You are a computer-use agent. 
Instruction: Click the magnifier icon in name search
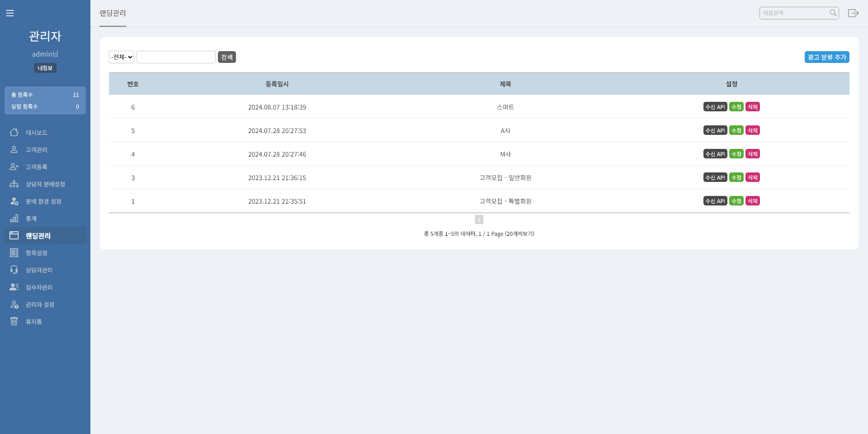(x=833, y=13)
